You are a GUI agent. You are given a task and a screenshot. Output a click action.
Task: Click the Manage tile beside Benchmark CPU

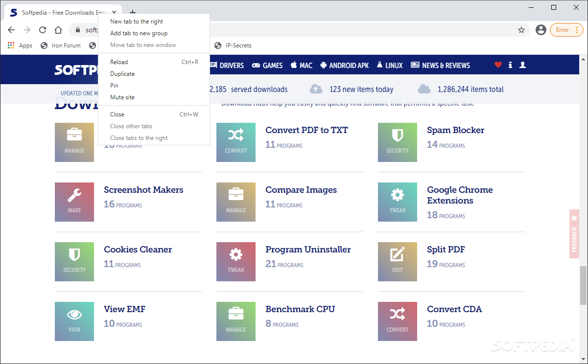[236, 321]
